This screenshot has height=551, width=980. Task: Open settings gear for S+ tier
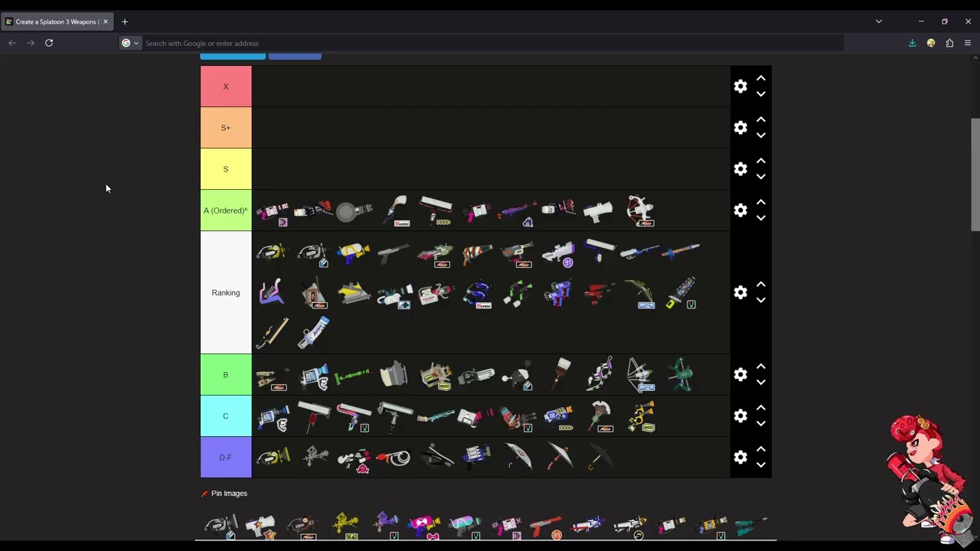click(740, 128)
